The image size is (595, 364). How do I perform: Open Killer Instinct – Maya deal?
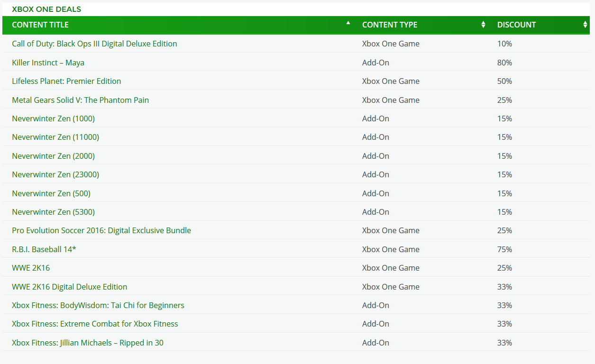48,63
